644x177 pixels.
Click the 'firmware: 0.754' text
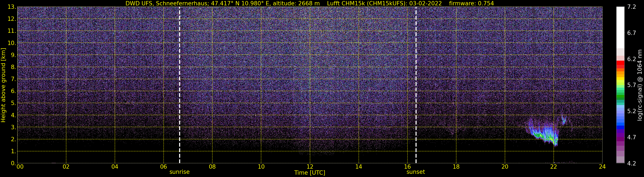[x=471, y=3]
